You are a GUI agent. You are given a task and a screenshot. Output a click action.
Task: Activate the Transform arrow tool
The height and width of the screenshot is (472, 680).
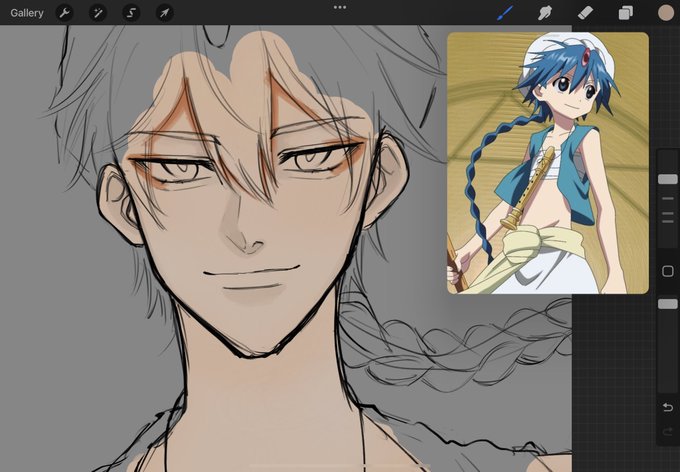point(164,13)
